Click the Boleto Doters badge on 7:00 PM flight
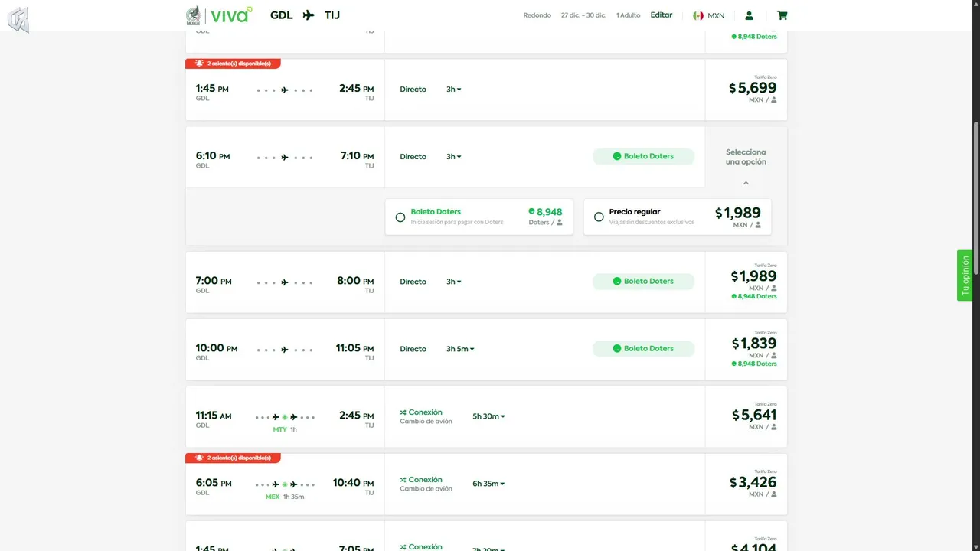980x551 pixels. click(643, 281)
